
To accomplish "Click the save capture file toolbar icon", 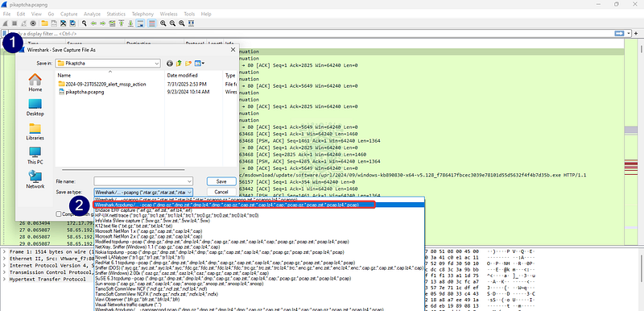I will pos(54,23).
